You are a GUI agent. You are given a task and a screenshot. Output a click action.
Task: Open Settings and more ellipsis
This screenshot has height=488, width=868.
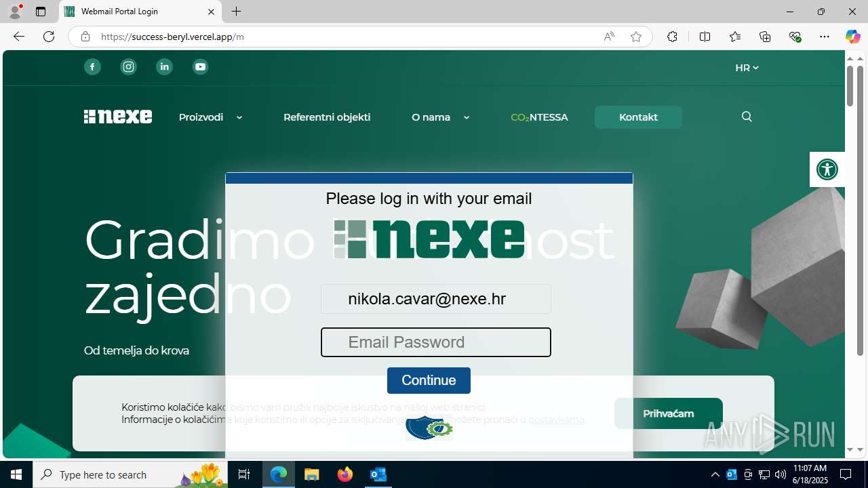pyautogui.click(x=825, y=37)
